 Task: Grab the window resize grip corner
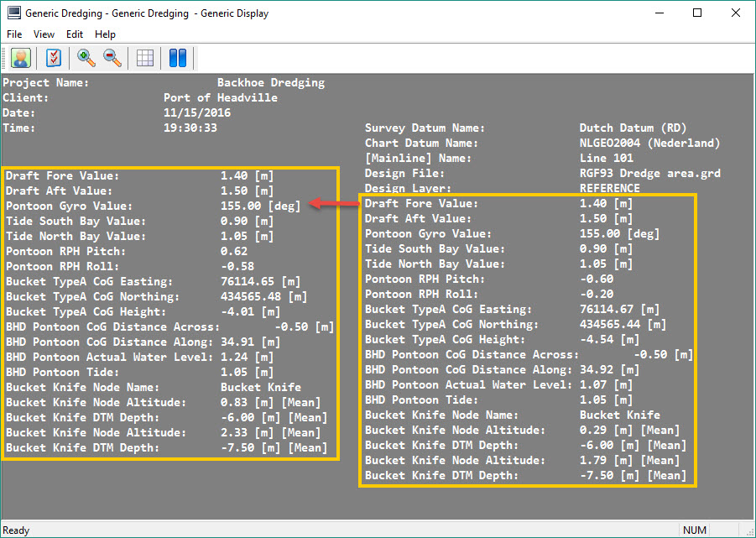[x=748, y=531]
